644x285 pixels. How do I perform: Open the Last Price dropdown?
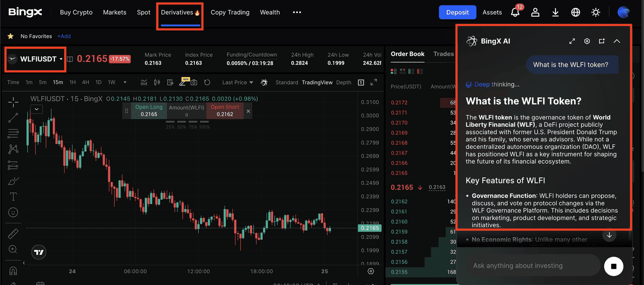238,82
